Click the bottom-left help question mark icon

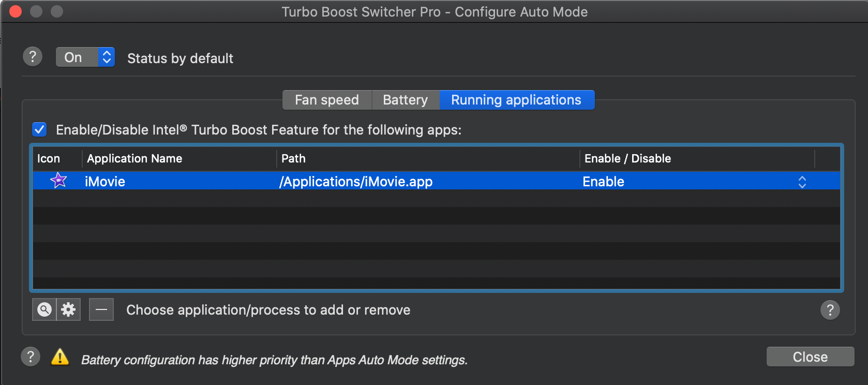tap(31, 357)
